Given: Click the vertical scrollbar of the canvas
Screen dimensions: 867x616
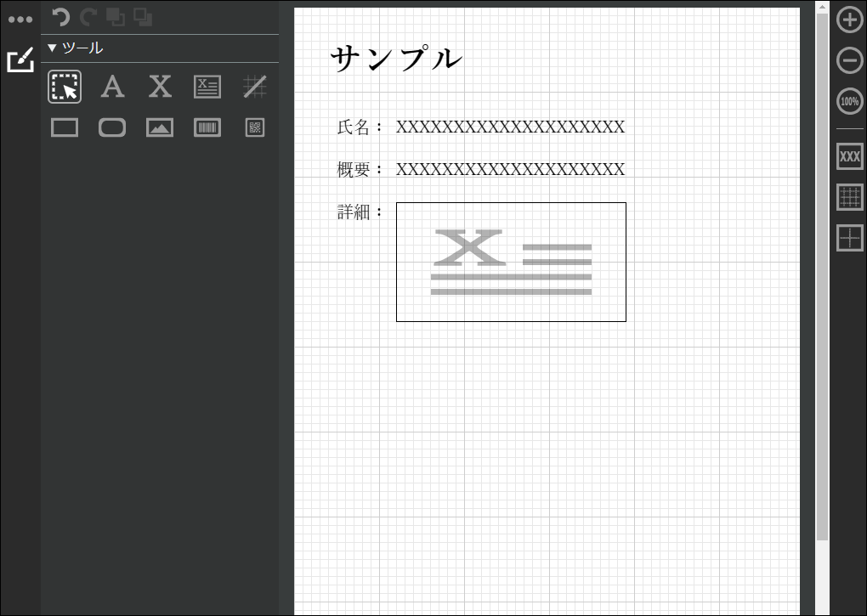Looking at the screenshot, I should click(x=822, y=276).
